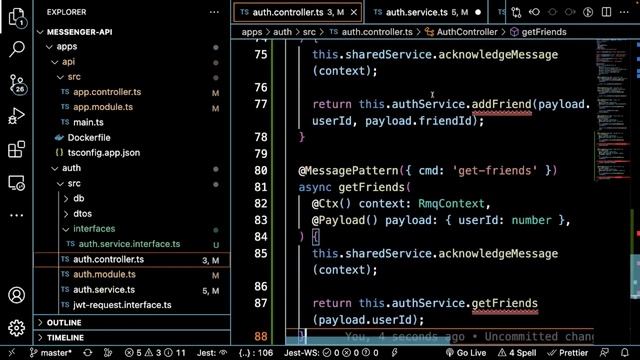Click the underlined addFriend method call

(502, 104)
